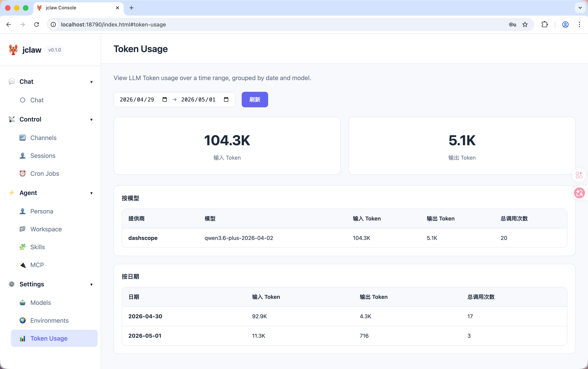Bookmark this page with the star icon
The image size is (588, 369).
click(x=525, y=24)
